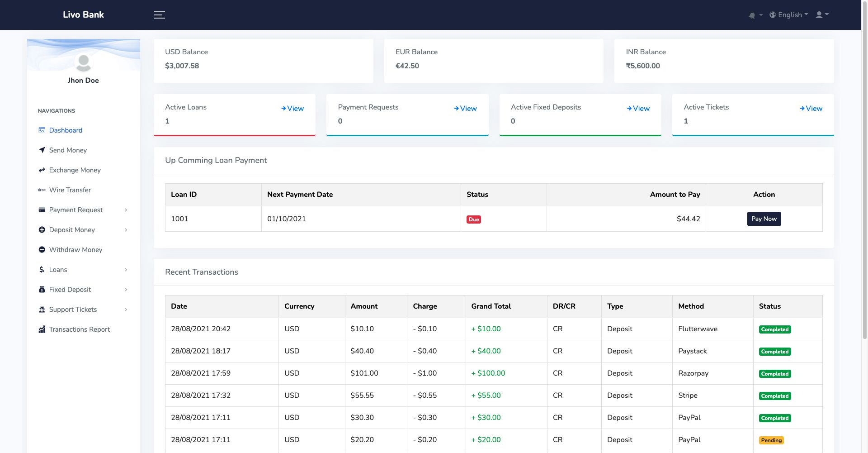868x453 pixels.
Task: Click the page vertical scrollbar
Action: tap(864, 181)
